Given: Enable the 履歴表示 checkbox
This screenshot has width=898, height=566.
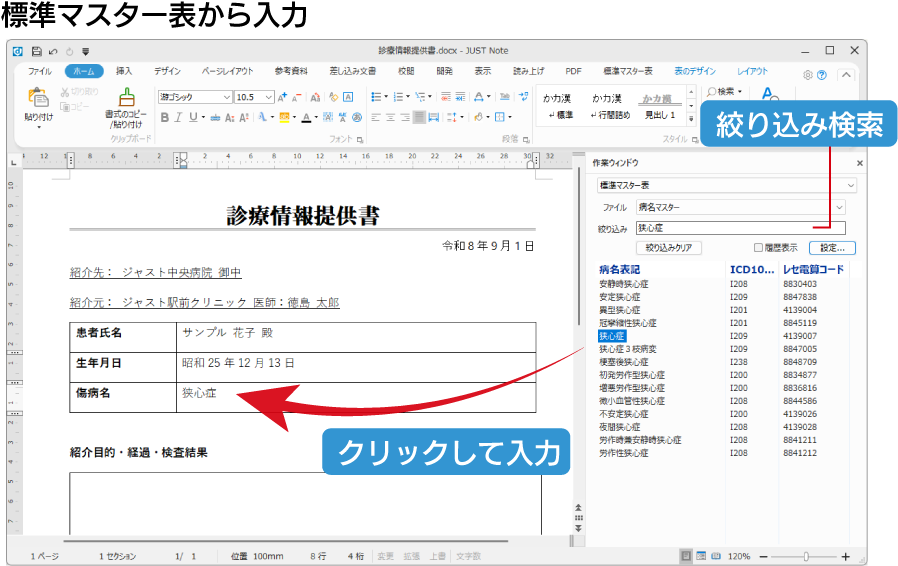Looking at the screenshot, I should 758,247.
